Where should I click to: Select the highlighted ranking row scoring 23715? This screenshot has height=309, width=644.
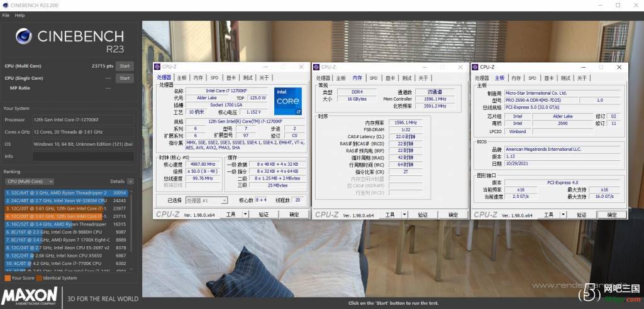point(67,216)
